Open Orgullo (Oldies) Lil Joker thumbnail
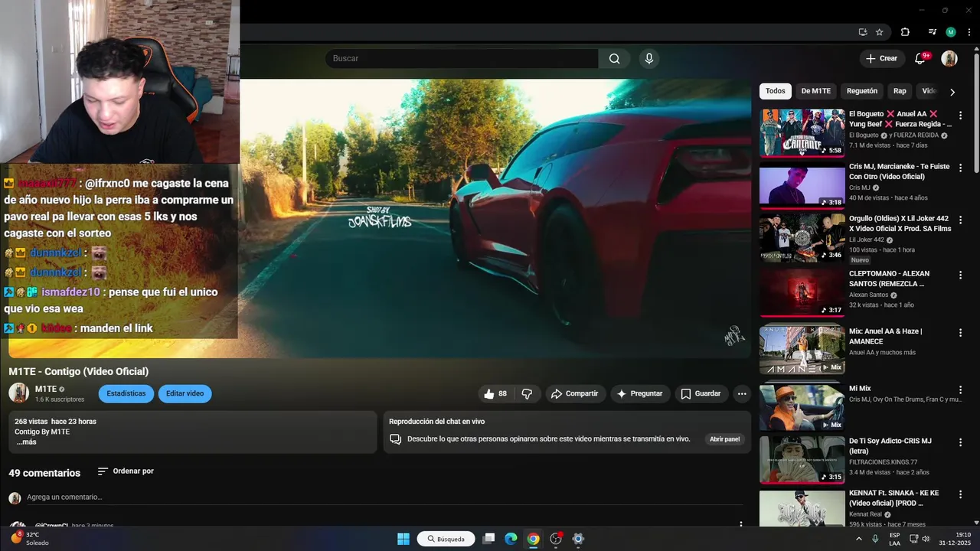980x551 pixels. [802, 237]
